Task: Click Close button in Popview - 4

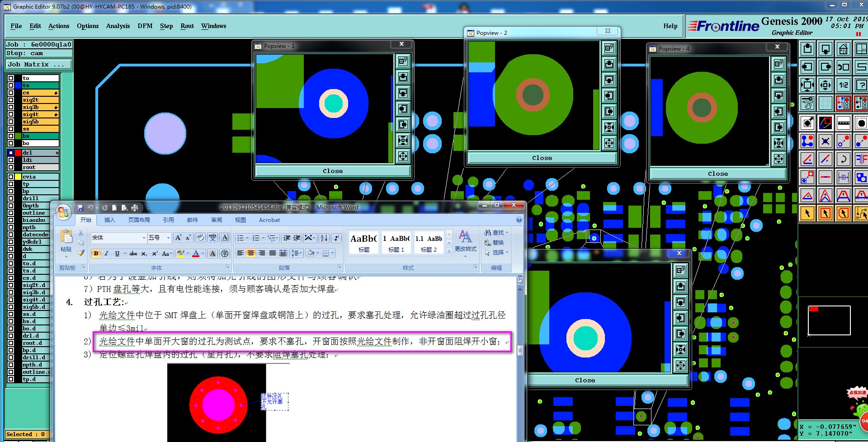Action: pyautogui.click(x=718, y=174)
